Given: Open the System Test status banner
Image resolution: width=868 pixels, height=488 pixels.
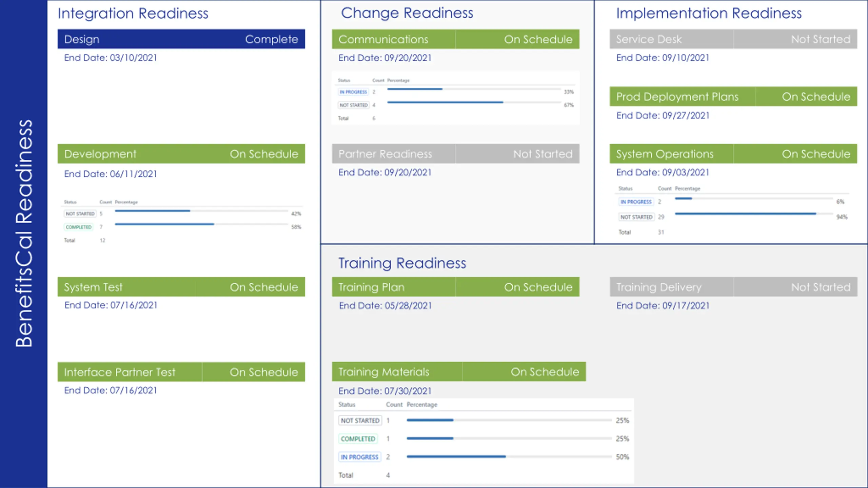Looking at the screenshot, I should pyautogui.click(x=181, y=287).
